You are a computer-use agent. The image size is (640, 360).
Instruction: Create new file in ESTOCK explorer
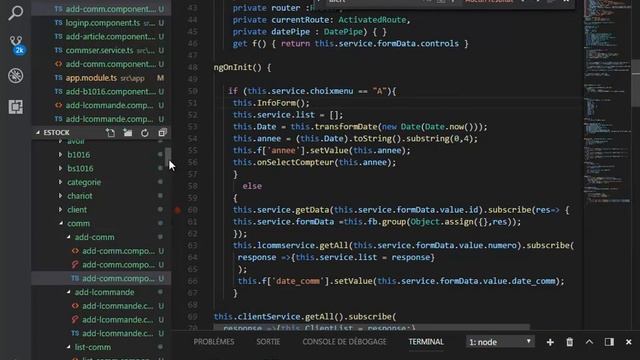[x=110, y=133]
